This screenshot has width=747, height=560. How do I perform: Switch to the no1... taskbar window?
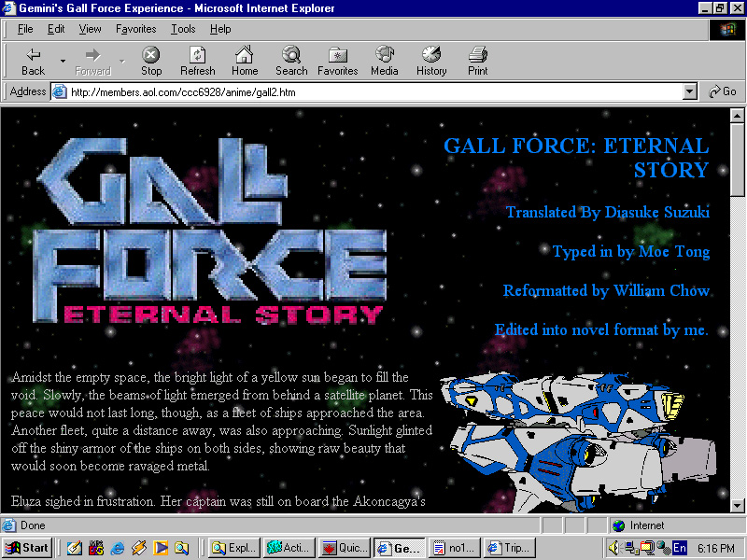(x=456, y=548)
